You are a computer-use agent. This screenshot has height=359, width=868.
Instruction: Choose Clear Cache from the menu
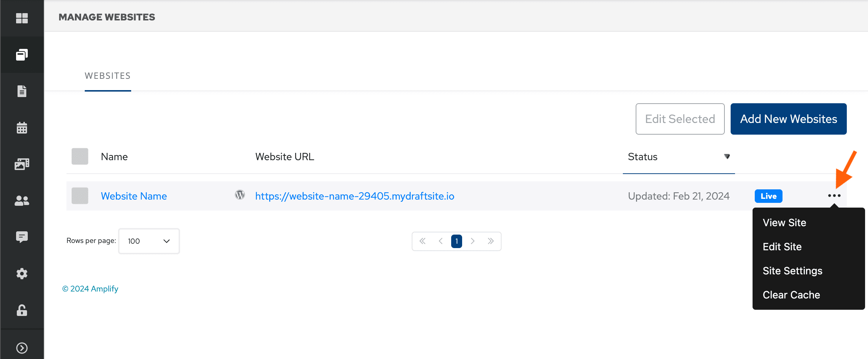click(791, 294)
